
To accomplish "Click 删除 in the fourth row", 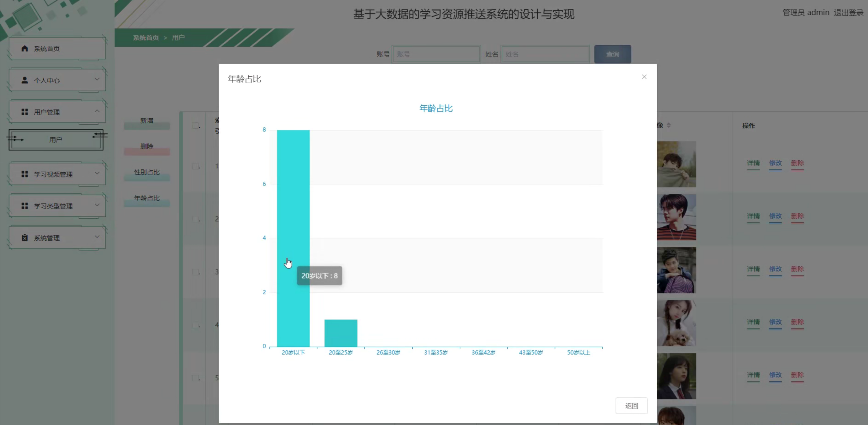I will point(797,322).
